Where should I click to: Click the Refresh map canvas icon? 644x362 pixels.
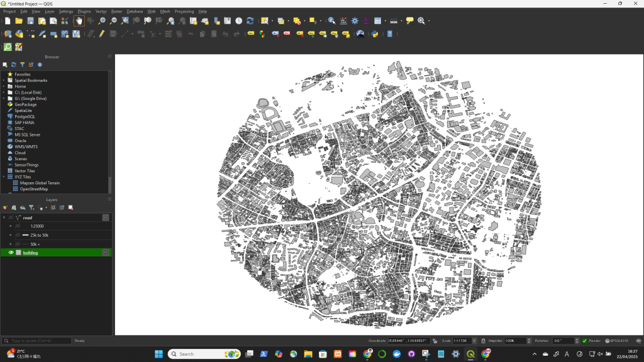pyautogui.click(x=250, y=21)
